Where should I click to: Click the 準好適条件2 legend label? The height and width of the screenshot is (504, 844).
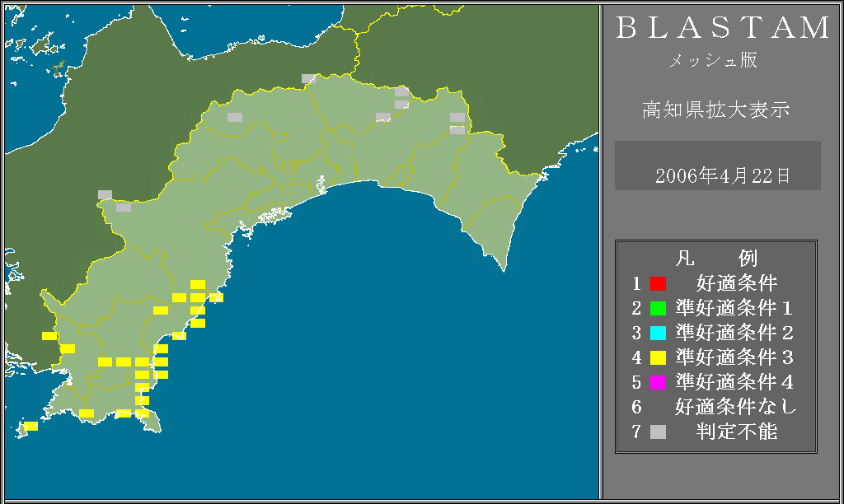pyautogui.click(x=734, y=333)
